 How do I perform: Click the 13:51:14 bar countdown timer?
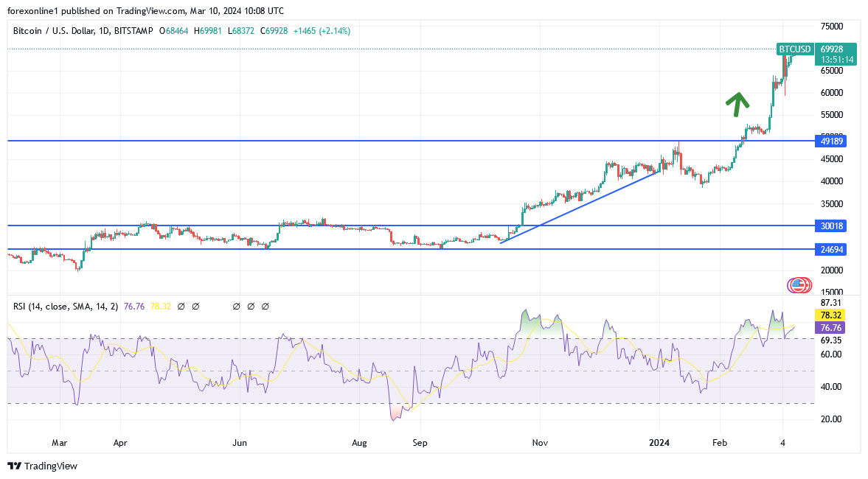click(x=836, y=59)
